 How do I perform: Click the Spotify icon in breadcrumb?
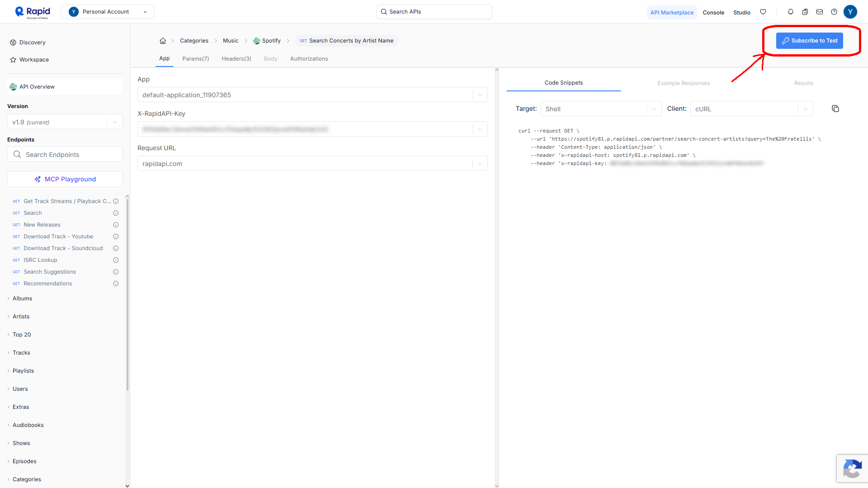(256, 41)
